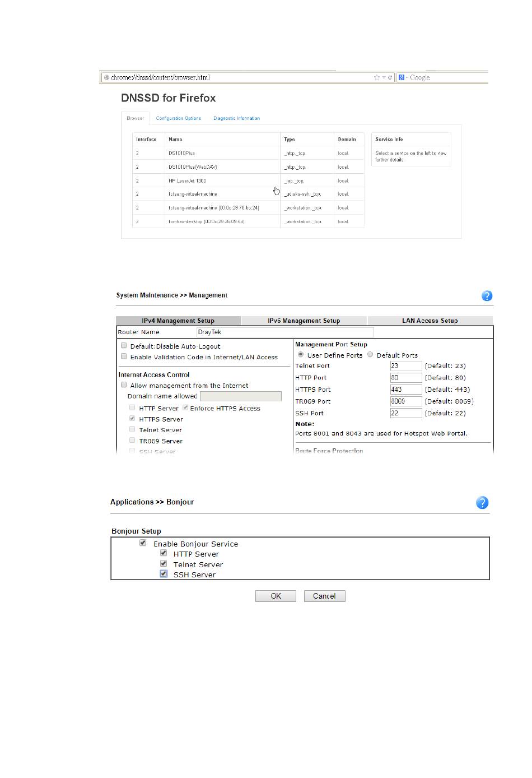
Task: Select the tomkao-desktop service row
Action: click(x=248, y=221)
